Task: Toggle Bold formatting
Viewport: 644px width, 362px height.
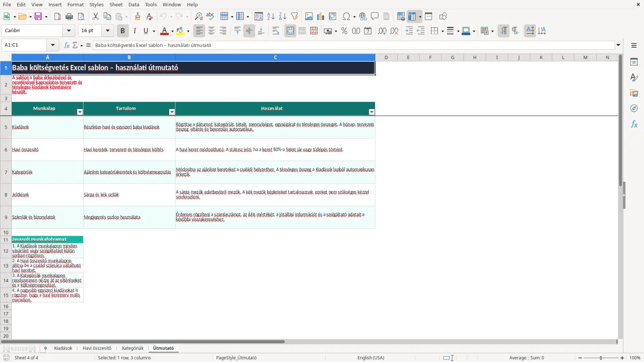Action: pos(122,31)
